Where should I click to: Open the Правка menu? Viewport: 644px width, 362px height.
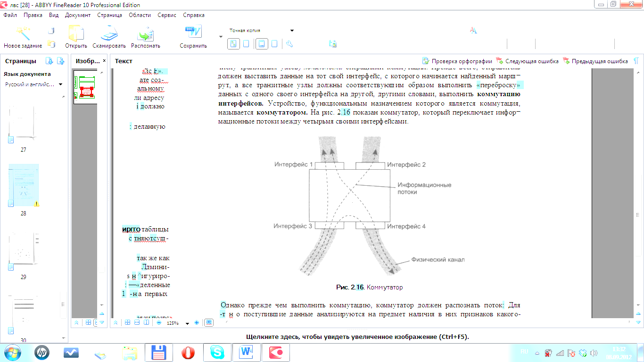point(33,15)
